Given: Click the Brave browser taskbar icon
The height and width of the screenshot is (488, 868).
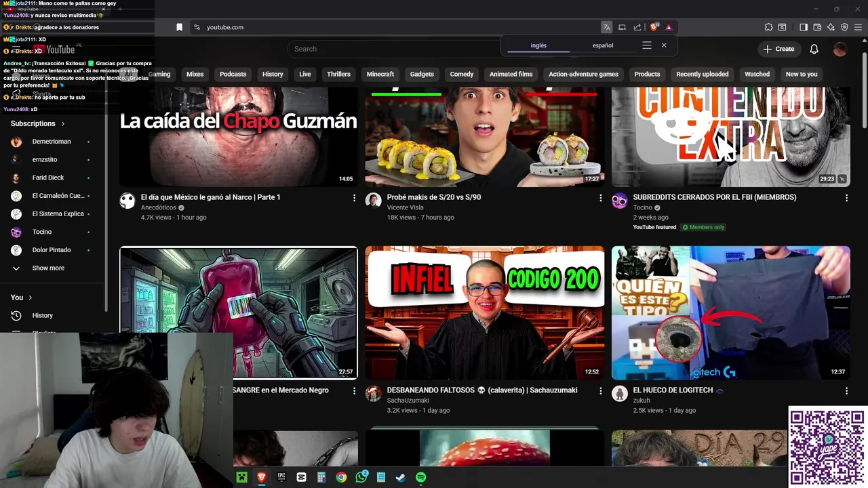Looking at the screenshot, I should point(262,477).
